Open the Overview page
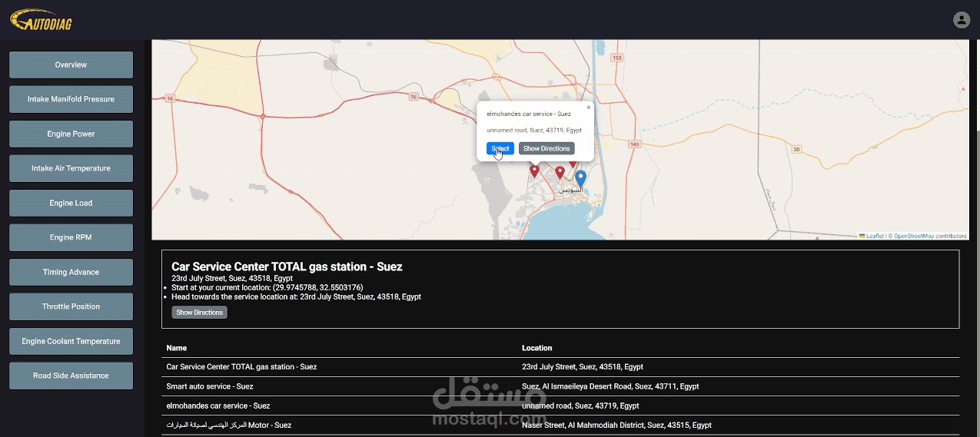The width and height of the screenshot is (980, 437). [71, 65]
